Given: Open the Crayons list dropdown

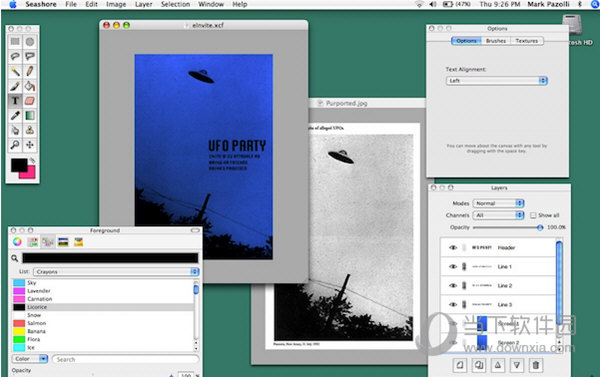Looking at the screenshot, I should click(x=116, y=271).
